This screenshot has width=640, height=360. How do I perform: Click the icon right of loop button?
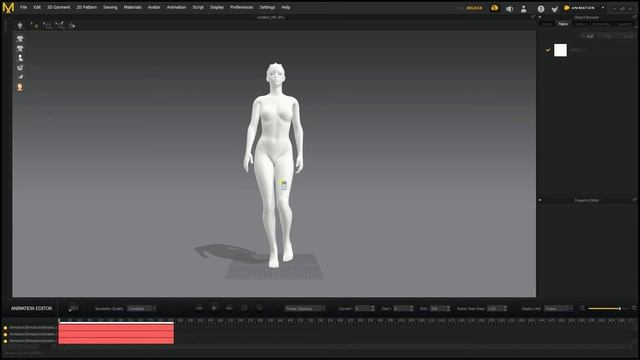point(259,308)
